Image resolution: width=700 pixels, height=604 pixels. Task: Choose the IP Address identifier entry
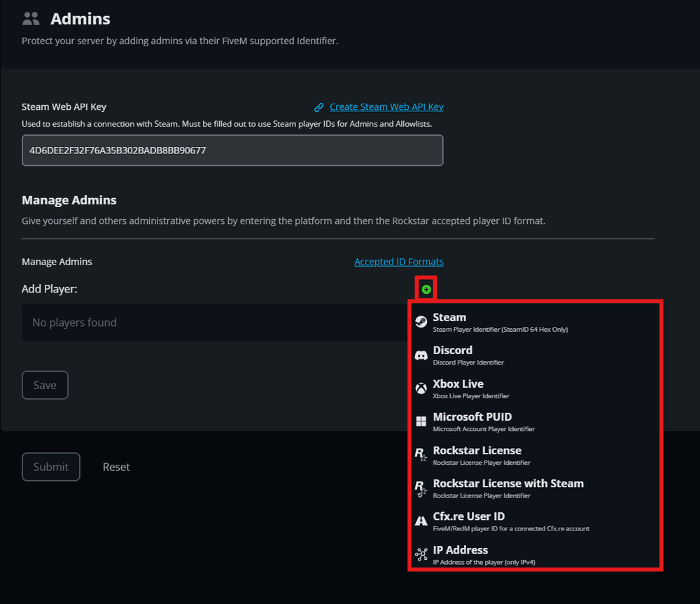pyautogui.click(x=460, y=550)
